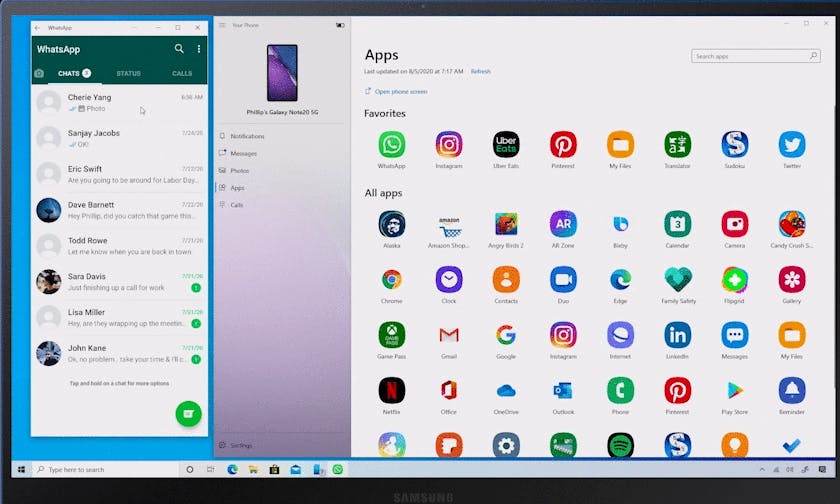Open the Reminder app

pos(792,390)
